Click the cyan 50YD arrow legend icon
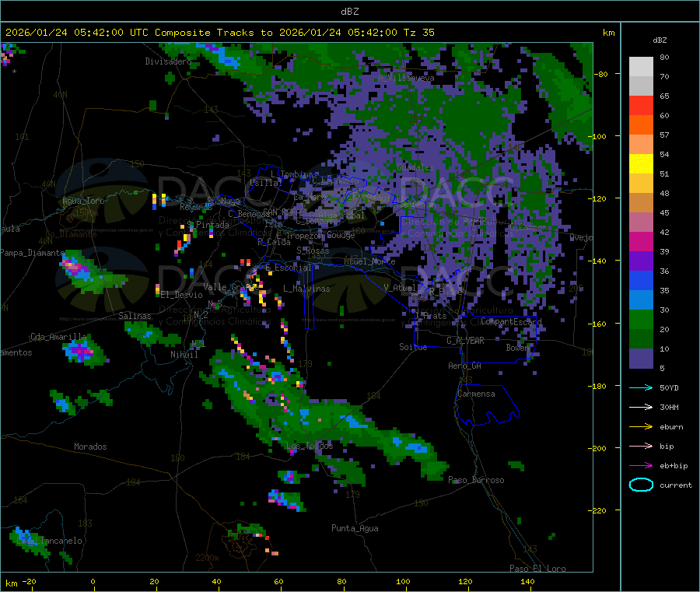The height and width of the screenshot is (592, 700). point(641,387)
